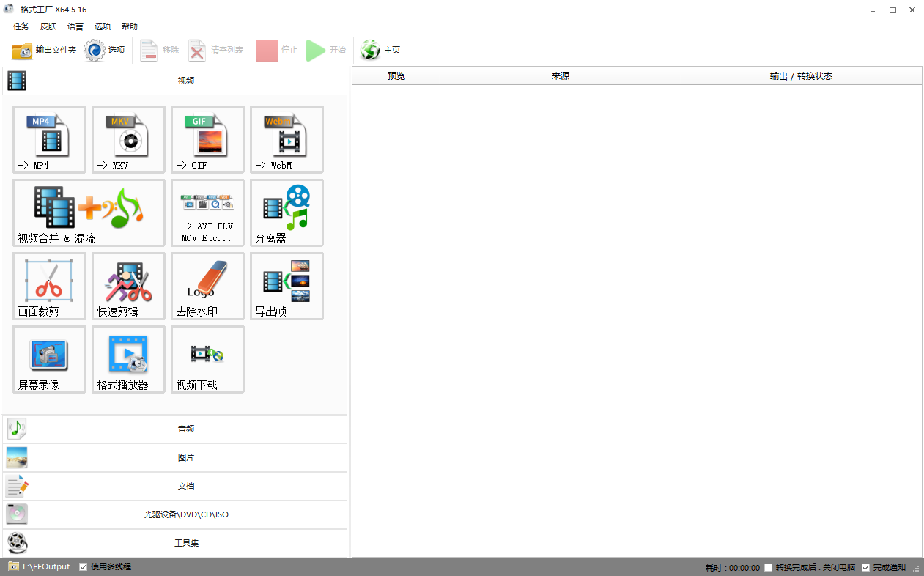Click the 输出文件夹 toolbar button
The width and height of the screenshot is (924, 576).
44,51
